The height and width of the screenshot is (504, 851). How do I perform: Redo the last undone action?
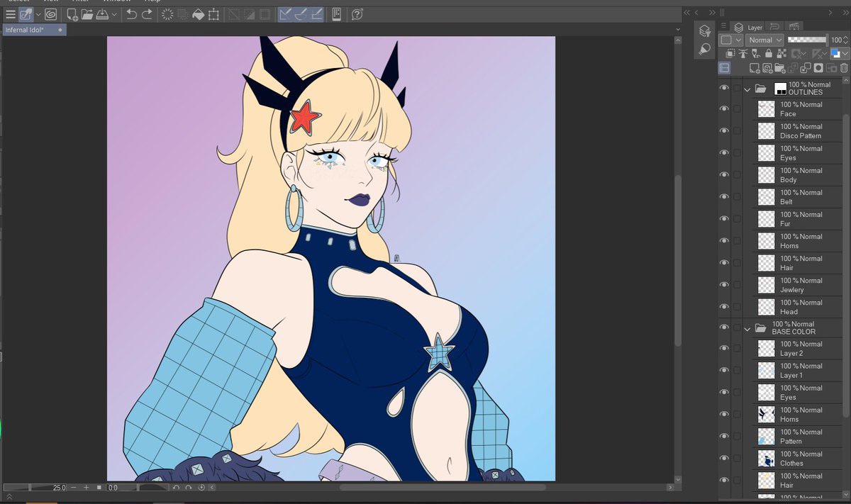147,14
